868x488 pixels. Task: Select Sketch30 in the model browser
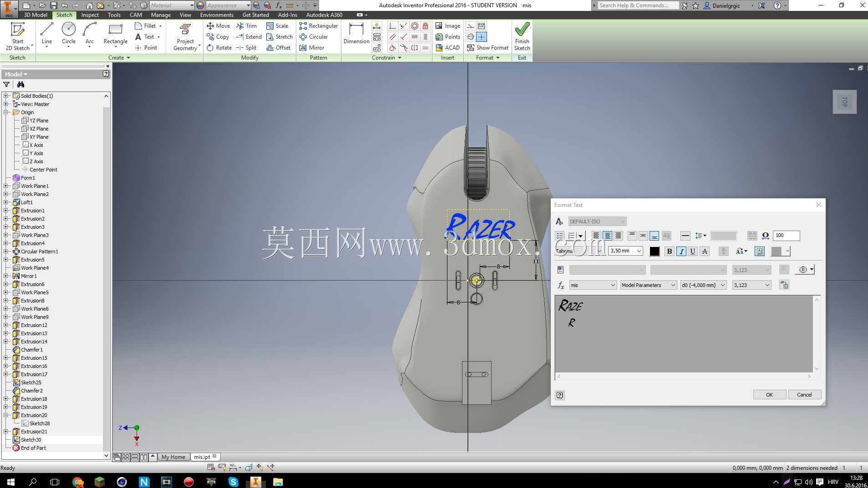(x=31, y=440)
